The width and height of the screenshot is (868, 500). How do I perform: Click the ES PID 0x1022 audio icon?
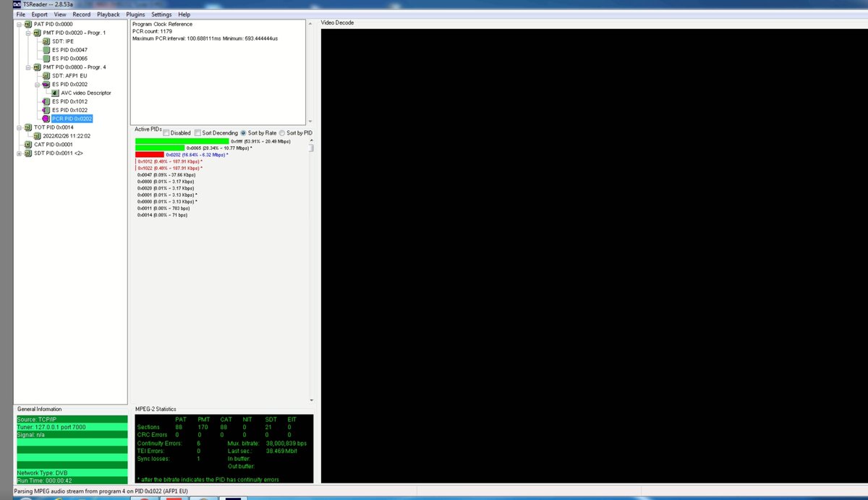[x=46, y=110]
